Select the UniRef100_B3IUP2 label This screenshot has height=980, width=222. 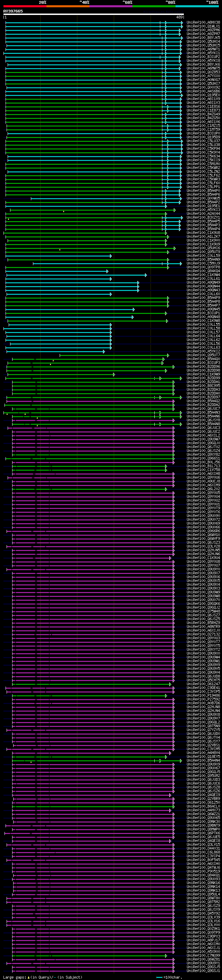click(x=203, y=57)
